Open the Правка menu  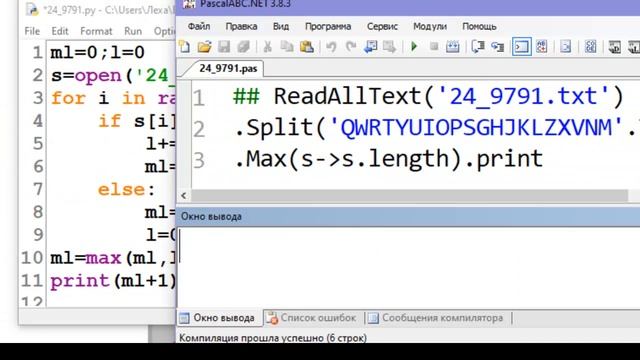coord(242,27)
